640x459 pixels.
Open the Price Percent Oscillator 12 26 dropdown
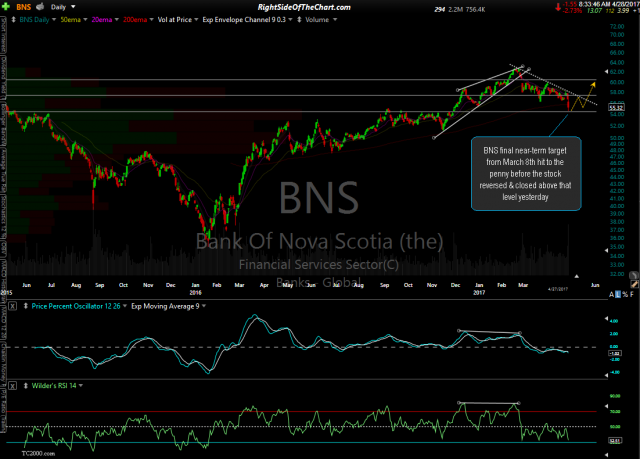click(x=124, y=306)
